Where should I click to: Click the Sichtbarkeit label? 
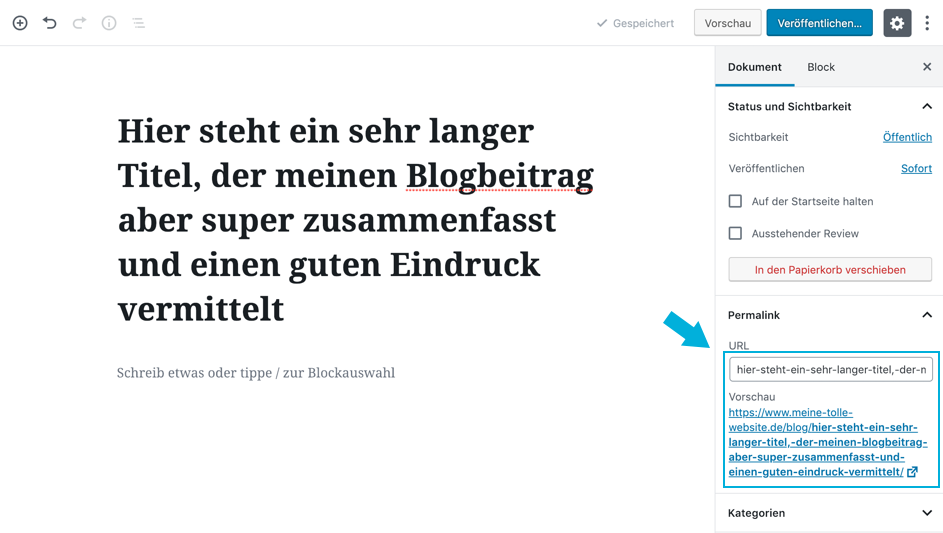(x=758, y=137)
